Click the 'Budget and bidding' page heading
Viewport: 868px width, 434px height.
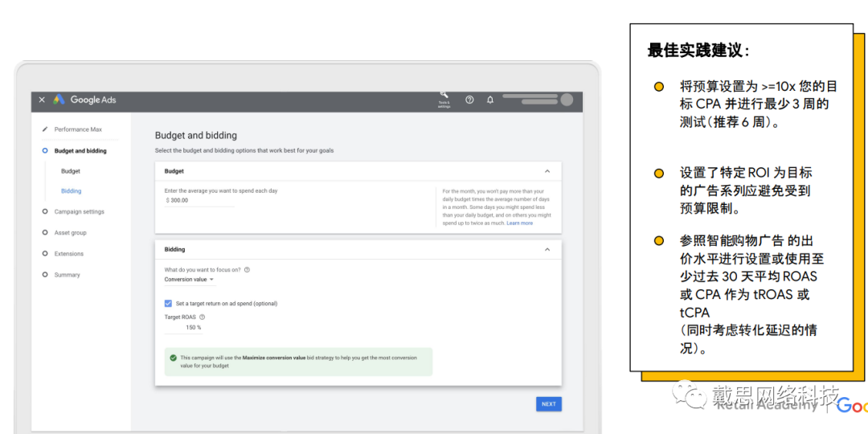point(196,135)
